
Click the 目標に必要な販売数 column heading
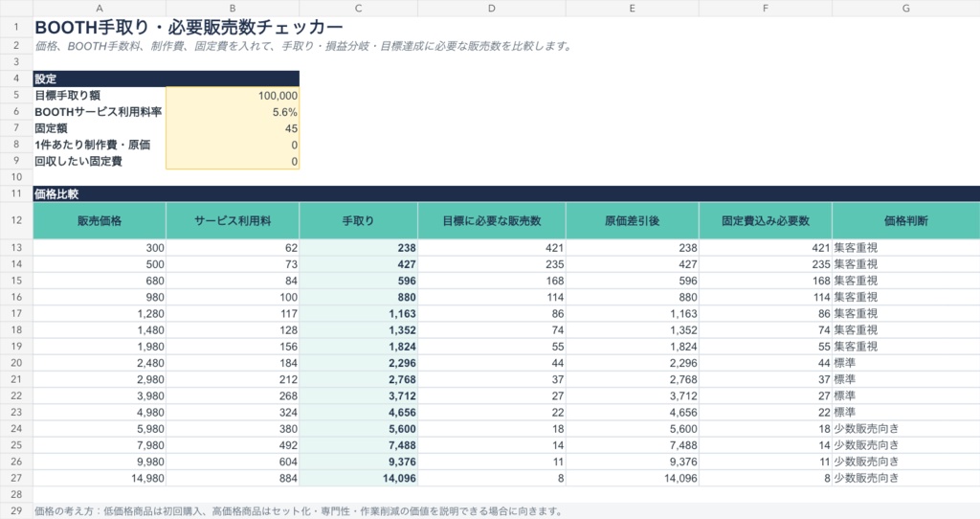point(491,220)
